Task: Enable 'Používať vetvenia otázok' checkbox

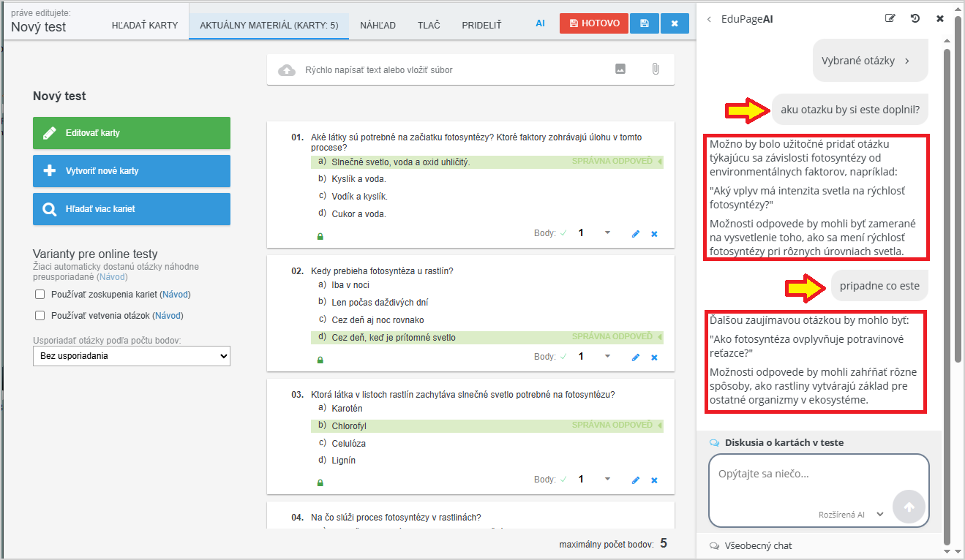Action: pyautogui.click(x=40, y=316)
